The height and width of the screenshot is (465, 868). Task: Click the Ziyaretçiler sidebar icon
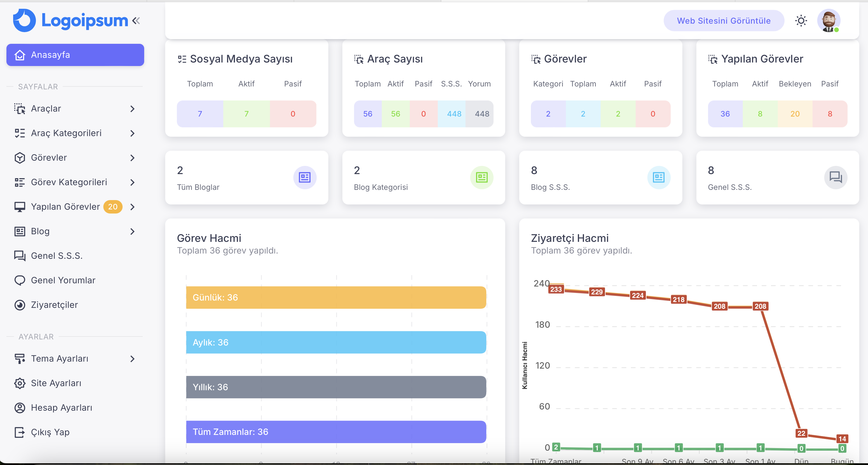[20, 305]
